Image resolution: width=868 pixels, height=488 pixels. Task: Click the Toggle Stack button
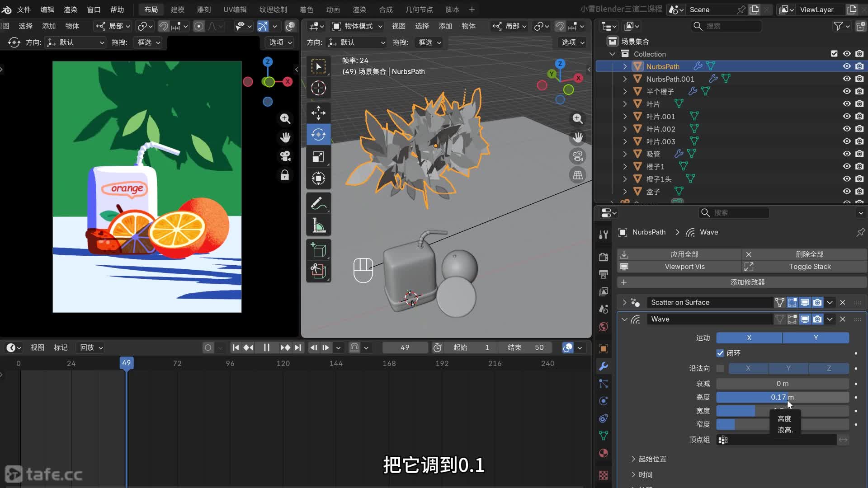tap(804, 267)
